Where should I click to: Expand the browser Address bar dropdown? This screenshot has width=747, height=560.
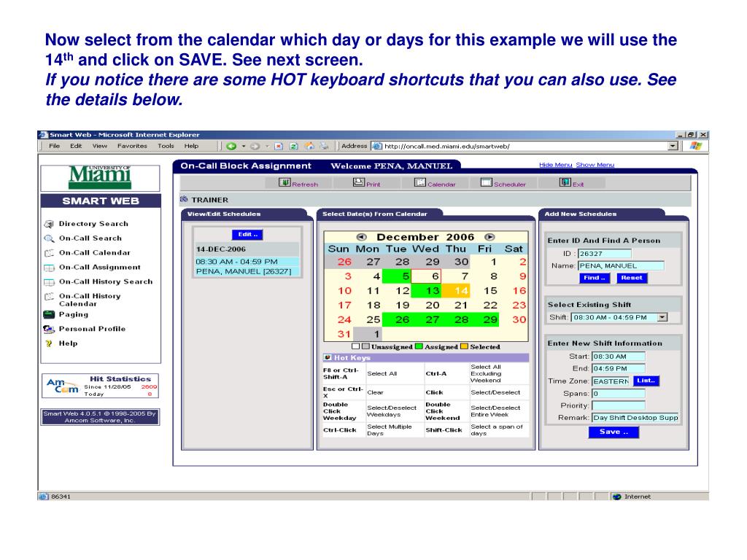click(673, 146)
